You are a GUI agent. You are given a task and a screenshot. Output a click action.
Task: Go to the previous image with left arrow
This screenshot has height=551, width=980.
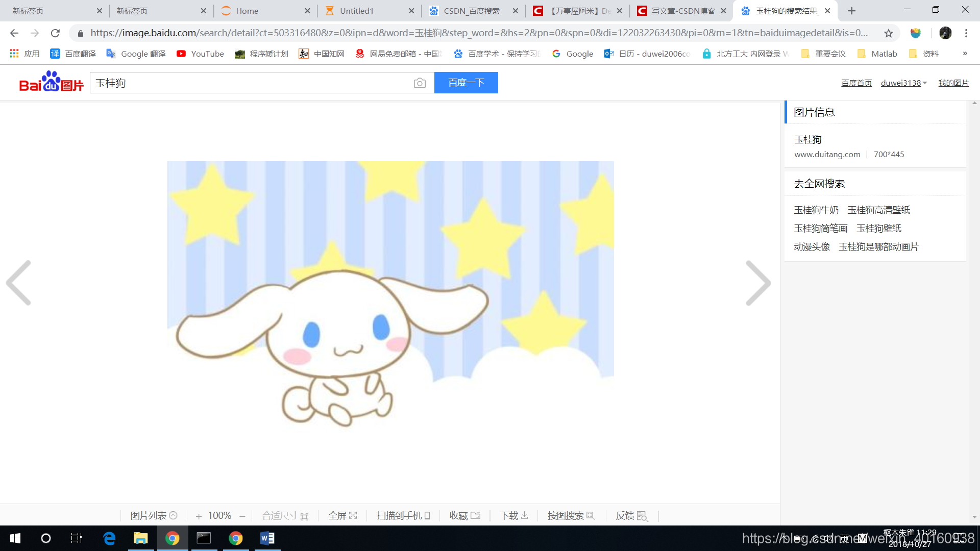click(x=19, y=283)
